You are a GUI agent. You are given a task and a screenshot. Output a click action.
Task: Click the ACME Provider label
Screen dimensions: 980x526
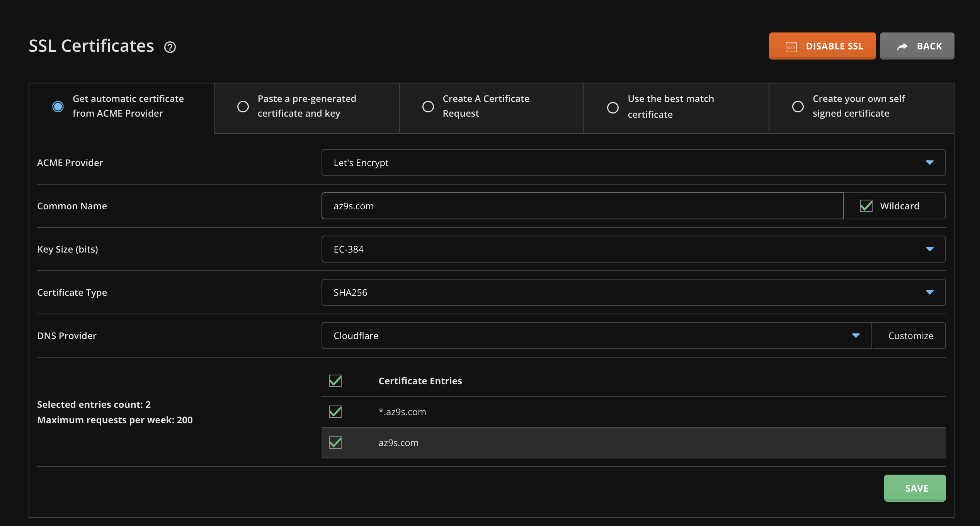70,163
